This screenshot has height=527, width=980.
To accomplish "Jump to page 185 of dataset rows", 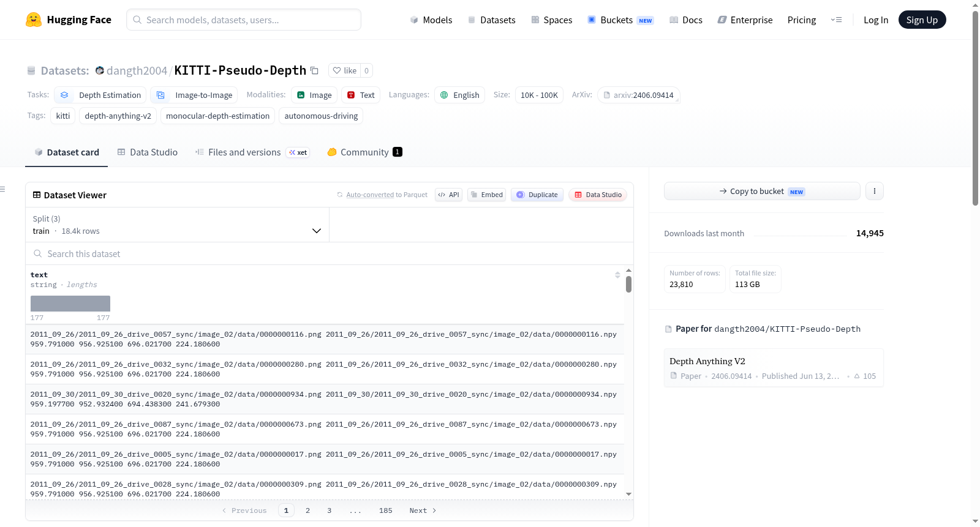I will click(385, 510).
